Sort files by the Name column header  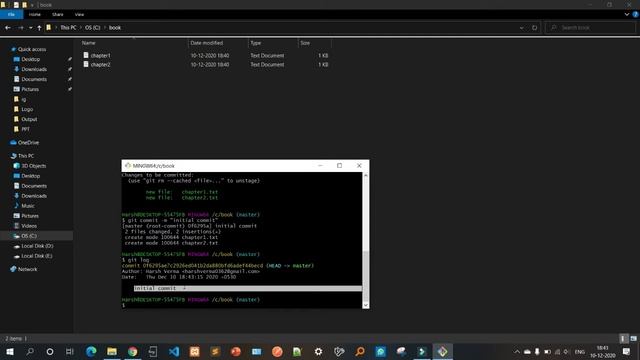point(89,43)
